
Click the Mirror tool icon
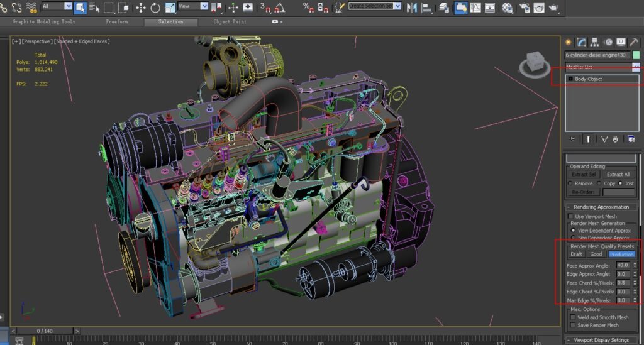411,8
